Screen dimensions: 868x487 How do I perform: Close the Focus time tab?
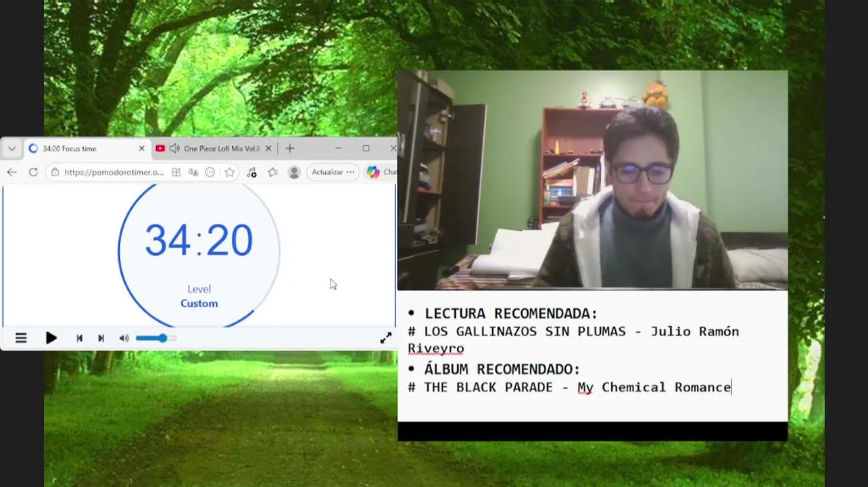click(x=141, y=149)
